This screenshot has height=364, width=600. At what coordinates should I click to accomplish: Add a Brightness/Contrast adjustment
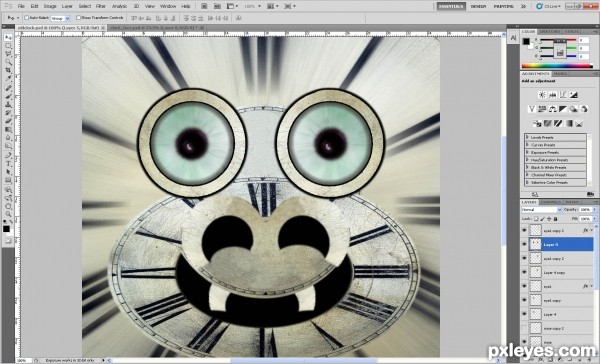[542, 95]
